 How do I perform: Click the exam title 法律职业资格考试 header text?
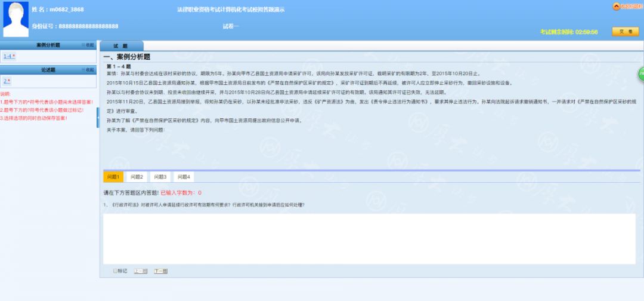point(231,10)
